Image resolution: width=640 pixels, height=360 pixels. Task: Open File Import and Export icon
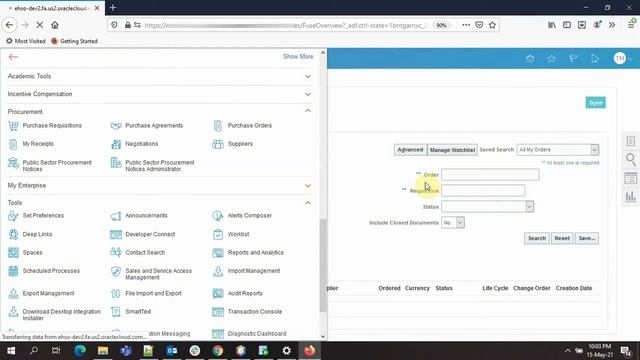(116, 293)
